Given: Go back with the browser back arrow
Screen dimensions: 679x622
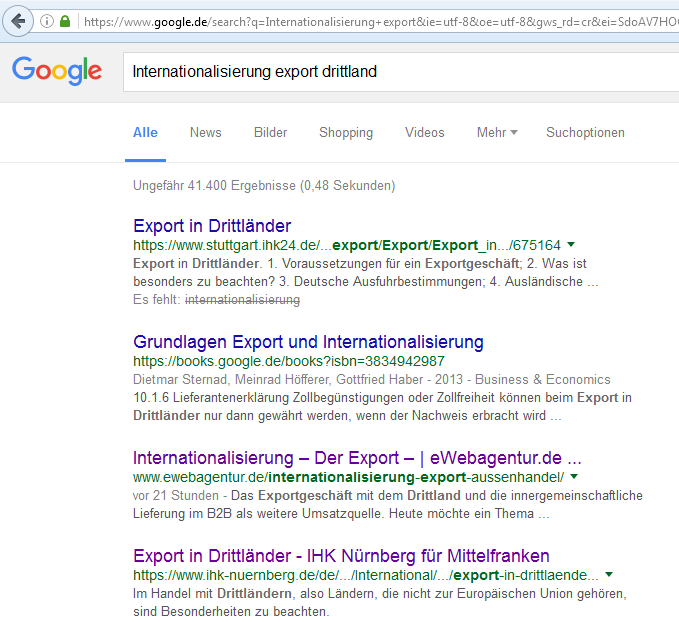Looking at the screenshot, I should (18, 21).
